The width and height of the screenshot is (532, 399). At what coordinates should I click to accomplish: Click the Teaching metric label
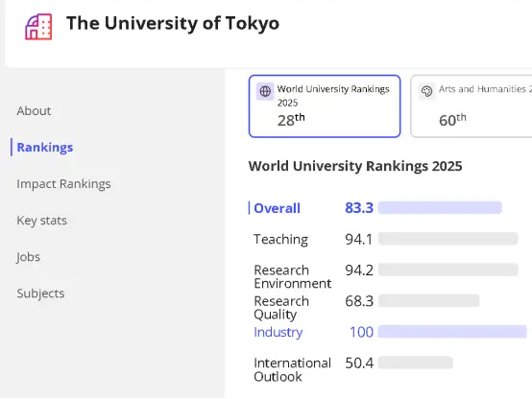tap(281, 240)
